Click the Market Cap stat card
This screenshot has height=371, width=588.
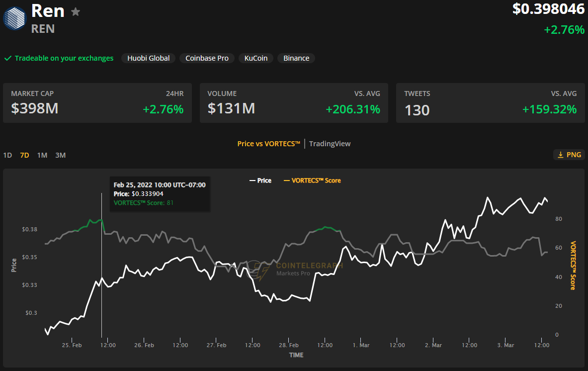click(97, 103)
